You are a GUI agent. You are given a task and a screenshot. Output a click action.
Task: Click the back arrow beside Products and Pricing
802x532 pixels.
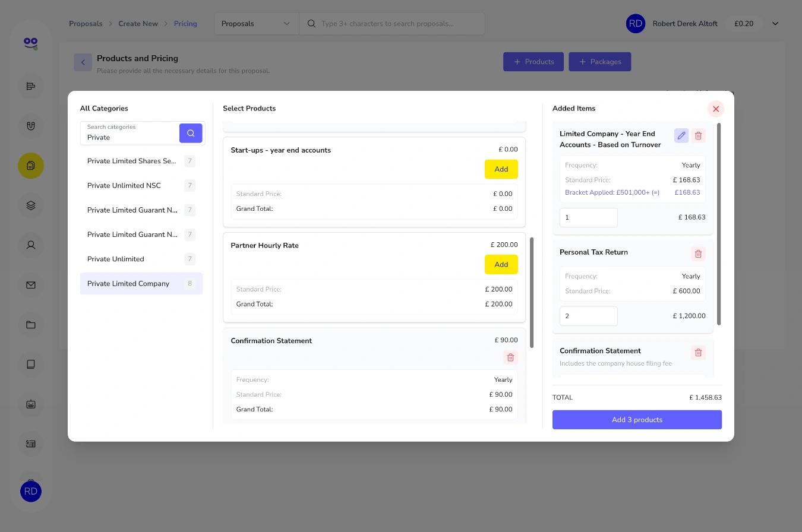click(83, 62)
